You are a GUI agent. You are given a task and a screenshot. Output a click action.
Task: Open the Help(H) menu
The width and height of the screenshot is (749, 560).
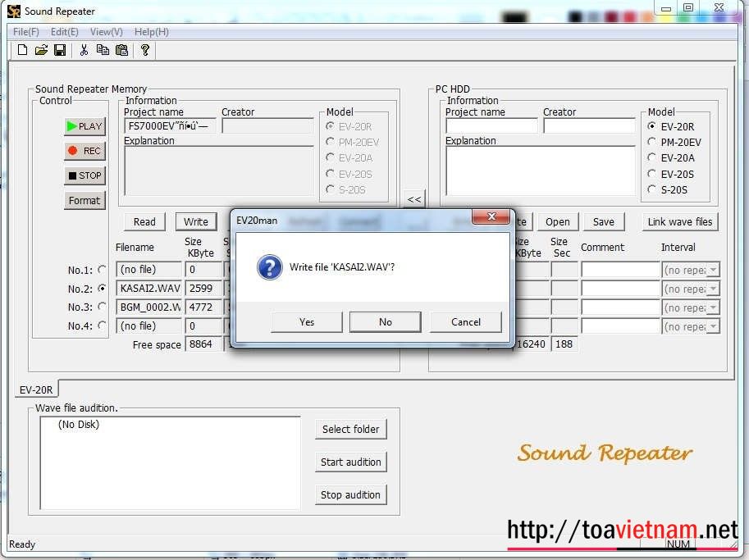[152, 32]
